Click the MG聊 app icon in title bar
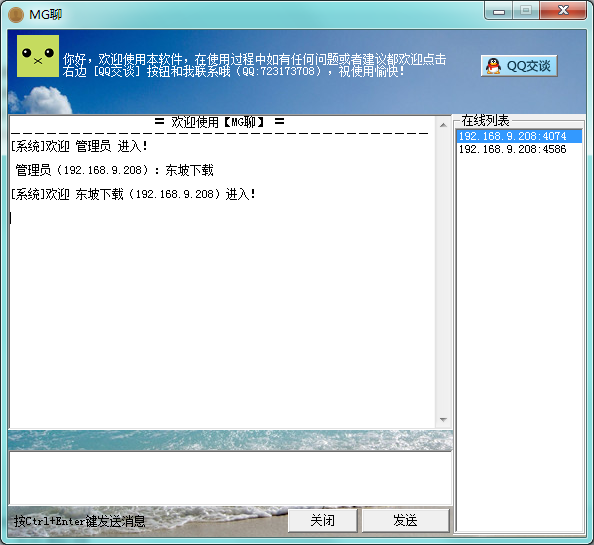The height and width of the screenshot is (545, 594). (x=16, y=15)
